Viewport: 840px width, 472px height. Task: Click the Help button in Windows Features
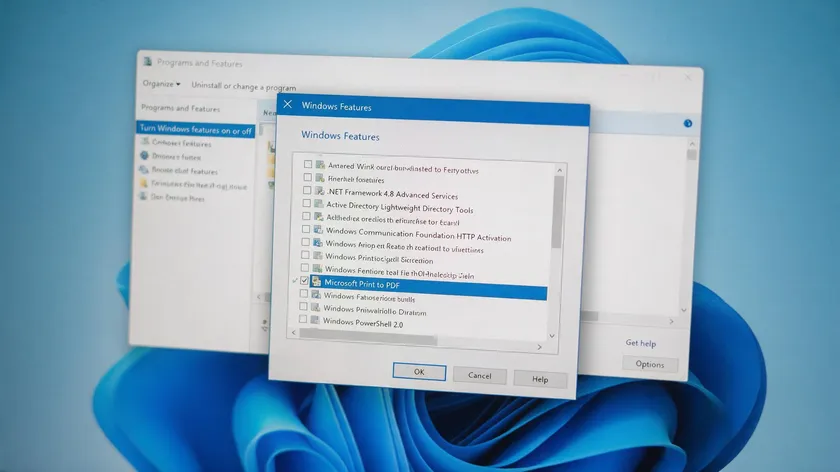point(540,379)
